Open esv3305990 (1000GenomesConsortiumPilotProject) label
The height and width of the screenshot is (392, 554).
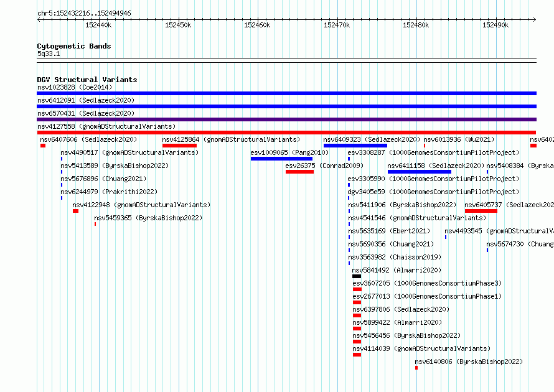click(433, 179)
